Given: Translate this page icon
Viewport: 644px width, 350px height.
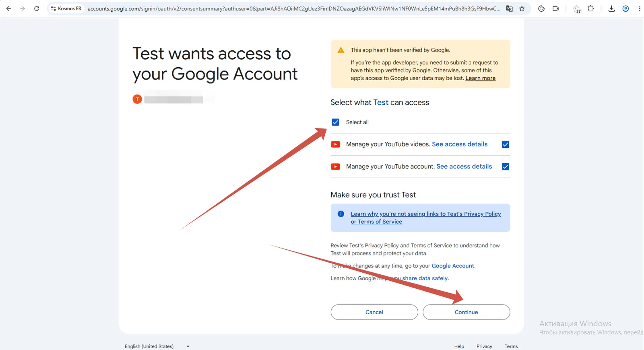Looking at the screenshot, I should point(510,8).
